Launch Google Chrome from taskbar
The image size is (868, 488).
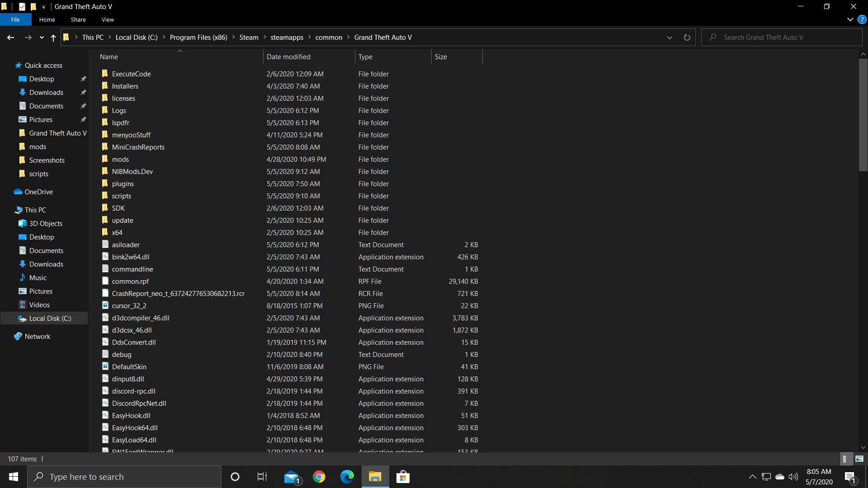tap(319, 477)
